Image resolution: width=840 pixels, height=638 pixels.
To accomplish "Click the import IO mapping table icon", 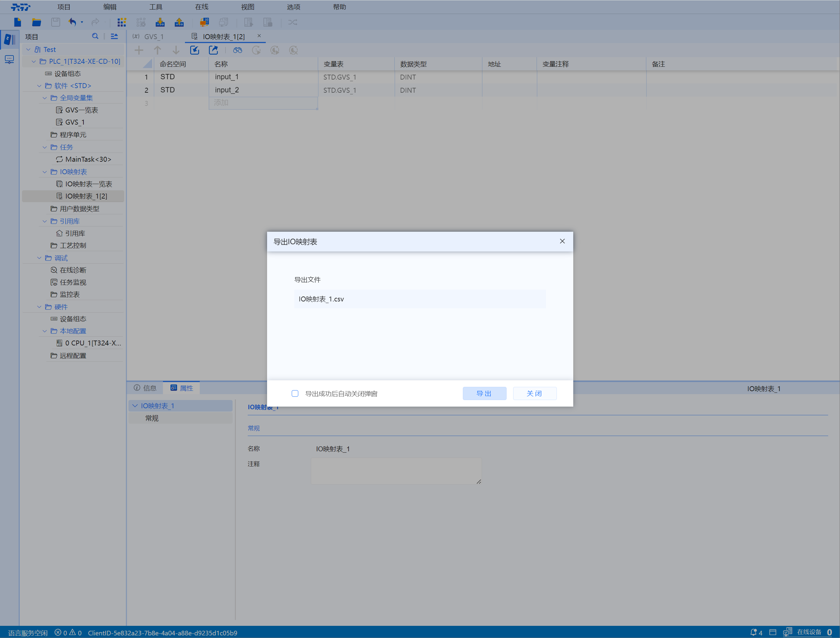I will click(195, 50).
